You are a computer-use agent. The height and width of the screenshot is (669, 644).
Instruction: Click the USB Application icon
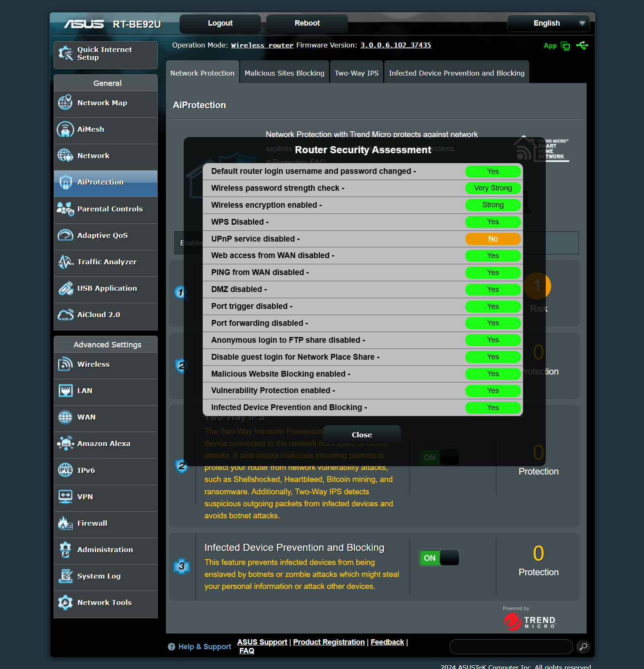[65, 288]
